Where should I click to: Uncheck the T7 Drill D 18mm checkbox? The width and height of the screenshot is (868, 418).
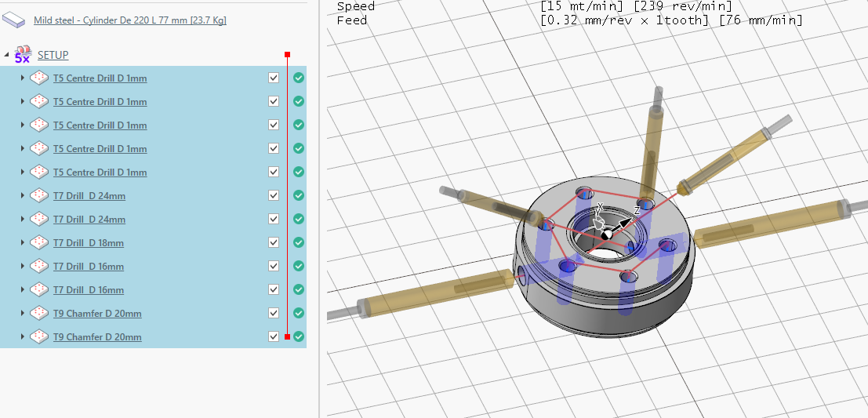[x=274, y=242]
